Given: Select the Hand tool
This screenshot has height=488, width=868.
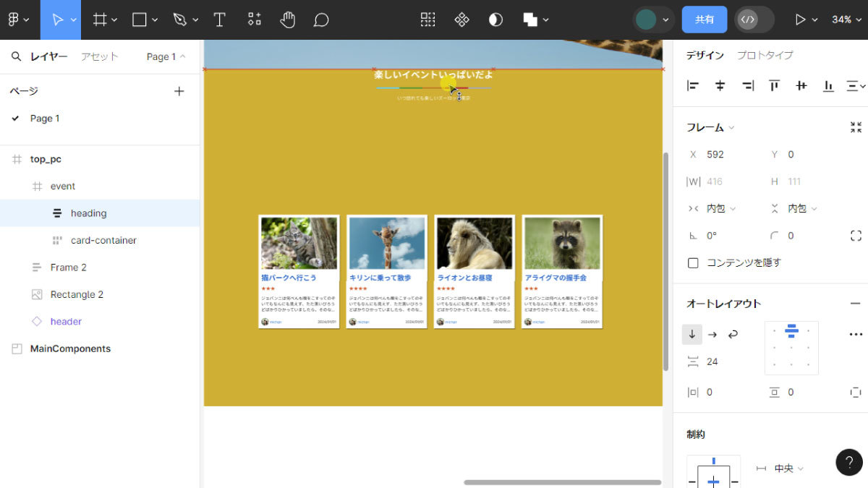Looking at the screenshot, I should coord(288,20).
